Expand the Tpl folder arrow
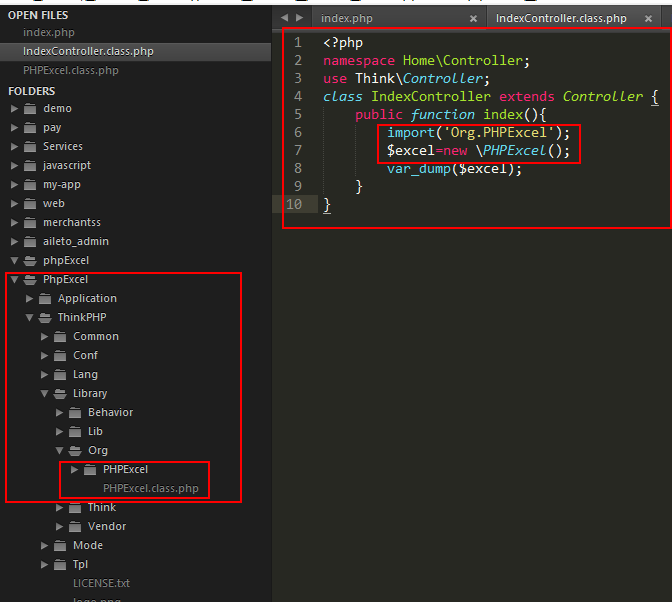 tap(44, 565)
